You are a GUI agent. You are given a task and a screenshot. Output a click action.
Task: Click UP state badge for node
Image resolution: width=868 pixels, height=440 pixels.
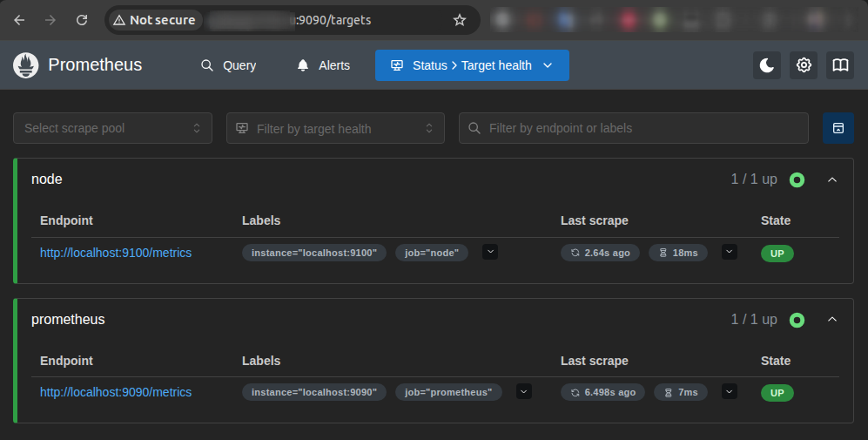coord(777,254)
